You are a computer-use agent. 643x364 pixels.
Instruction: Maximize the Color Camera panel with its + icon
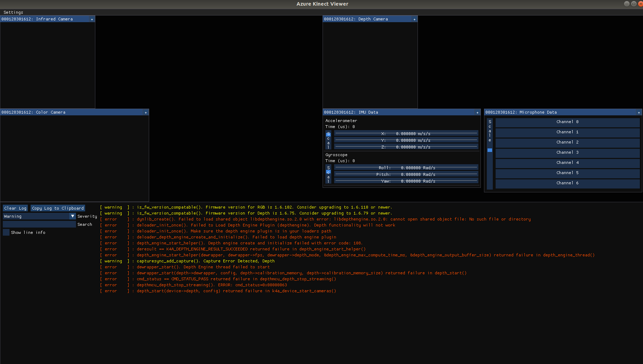(146, 112)
